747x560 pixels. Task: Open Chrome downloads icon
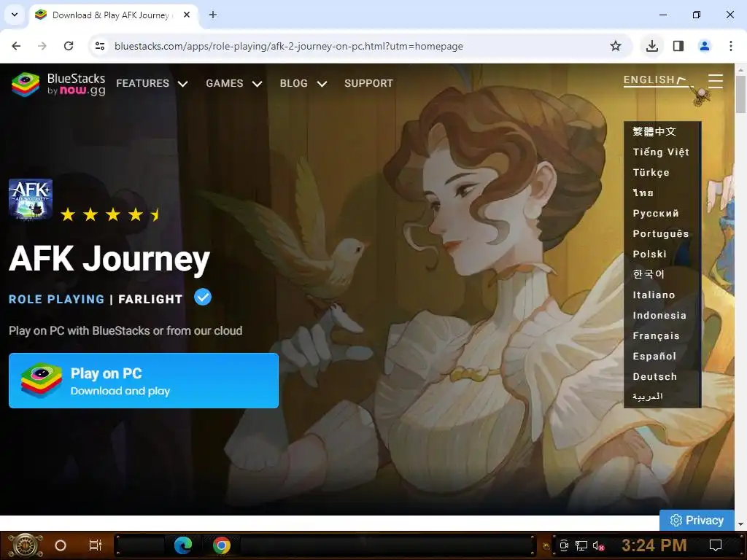652,46
